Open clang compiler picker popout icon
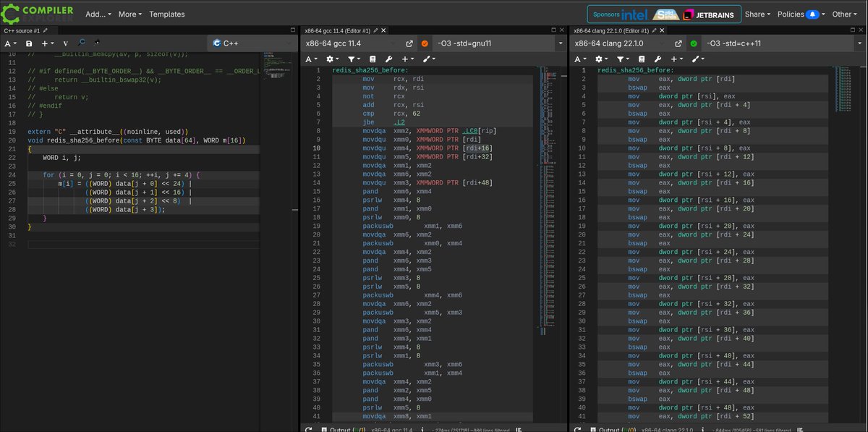The height and width of the screenshot is (432, 868). coord(678,43)
